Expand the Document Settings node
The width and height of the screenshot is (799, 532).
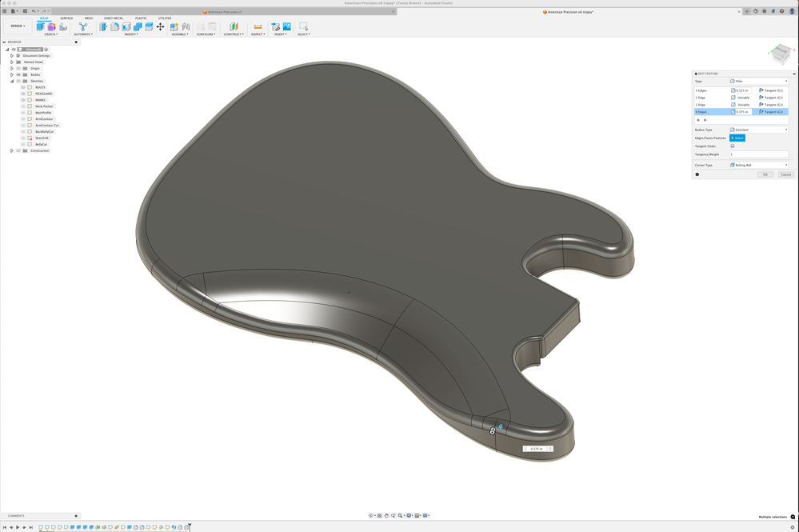tap(12, 55)
